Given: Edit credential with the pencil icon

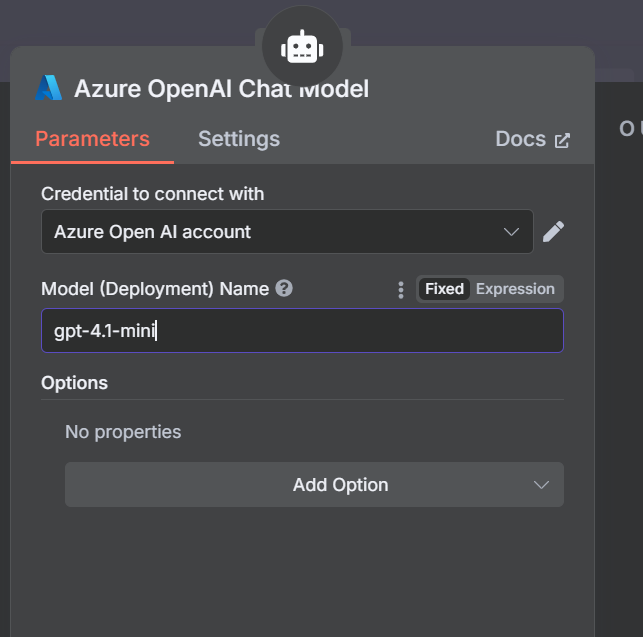Looking at the screenshot, I should tap(553, 232).
